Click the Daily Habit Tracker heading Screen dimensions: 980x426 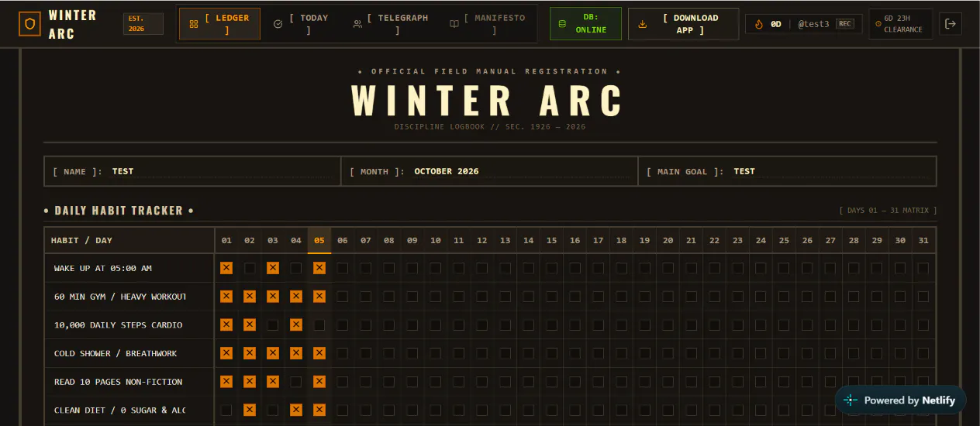[x=119, y=211]
